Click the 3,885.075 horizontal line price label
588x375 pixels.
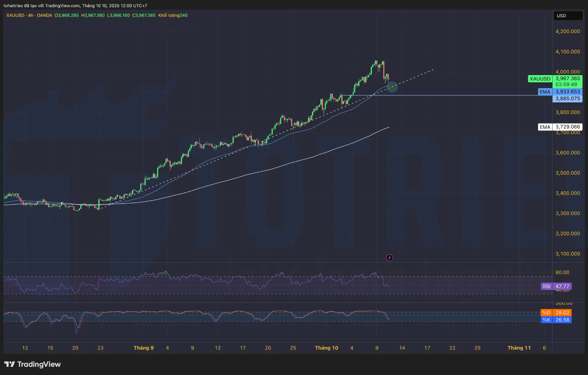(568, 99)
